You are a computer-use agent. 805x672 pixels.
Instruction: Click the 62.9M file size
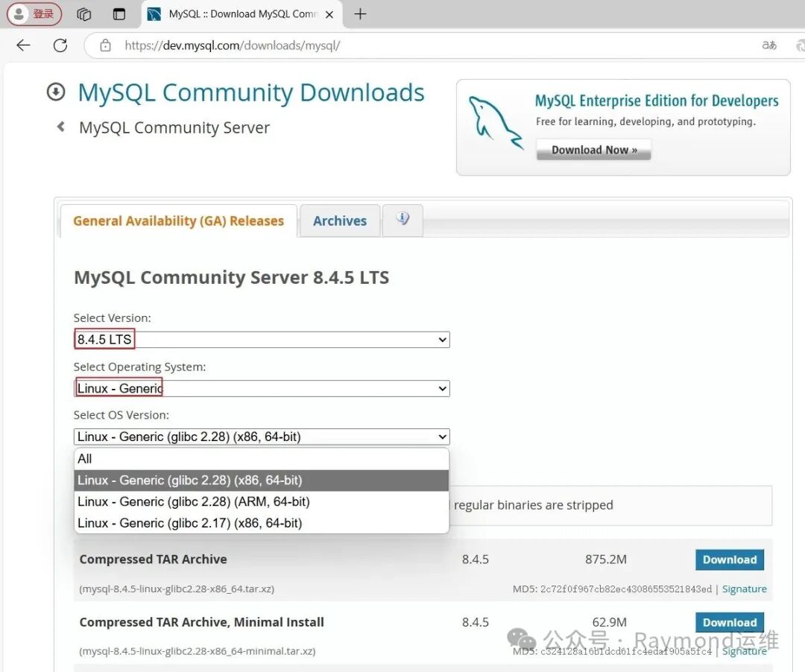coord(610,622)
